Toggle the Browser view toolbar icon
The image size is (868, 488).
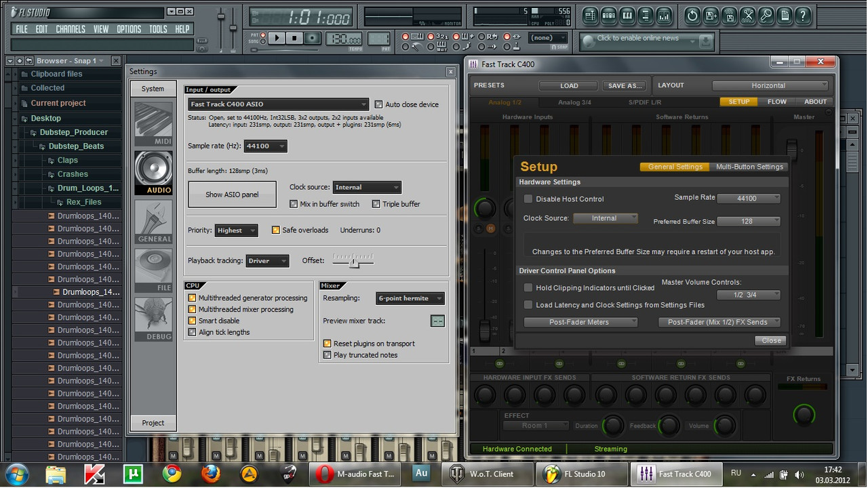[x=646, y=16]
